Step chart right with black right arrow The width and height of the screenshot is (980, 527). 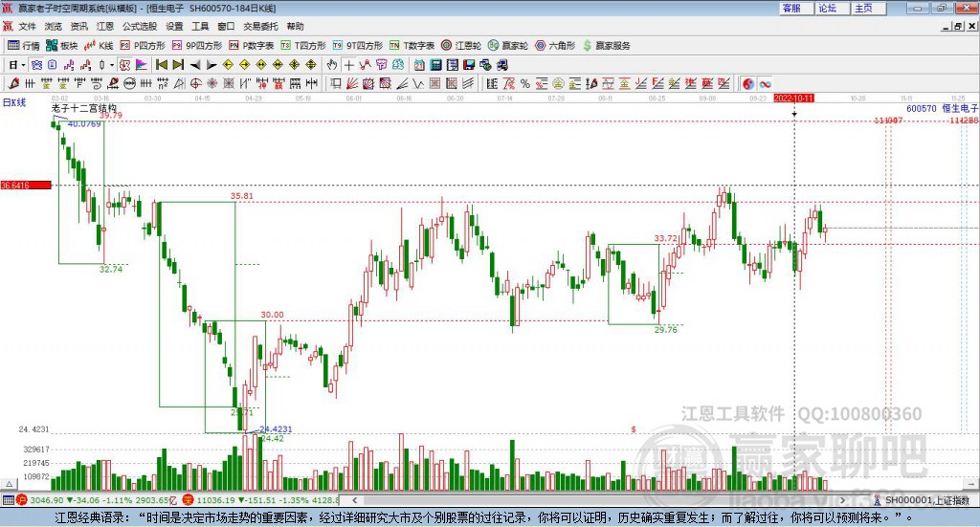coord(212,65)
